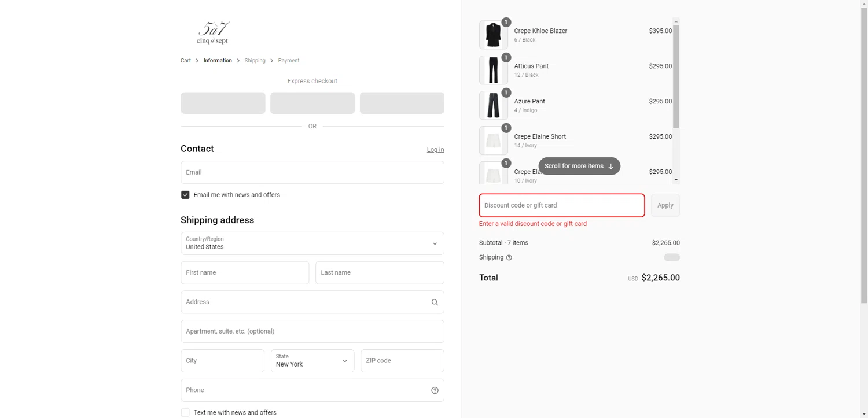Click the order list scroll-down arrow
The height and width of the screenshot is (418, 868).
[x=676, y=180]
